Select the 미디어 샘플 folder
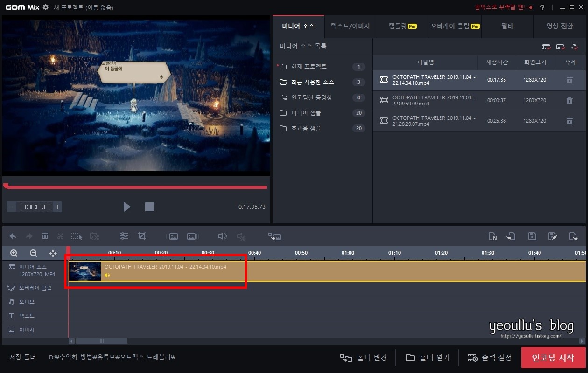Screen dimensions: 588x373 pyautogui.click(x=322, y=113)
